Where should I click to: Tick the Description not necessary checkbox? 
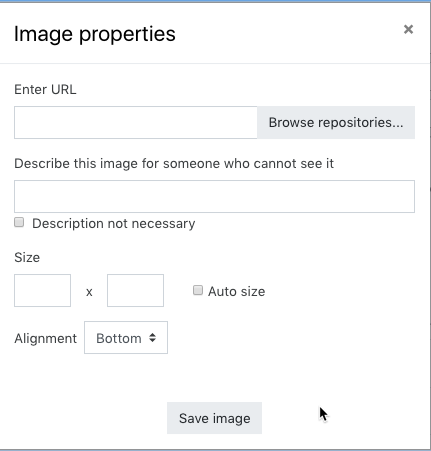[19, 222]
